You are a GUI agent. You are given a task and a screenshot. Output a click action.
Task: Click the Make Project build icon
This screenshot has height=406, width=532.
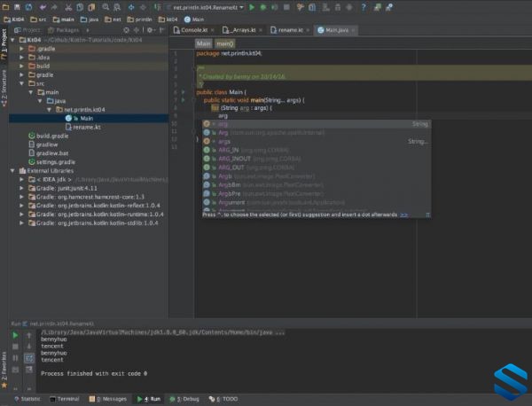click(x=157, y=7)
